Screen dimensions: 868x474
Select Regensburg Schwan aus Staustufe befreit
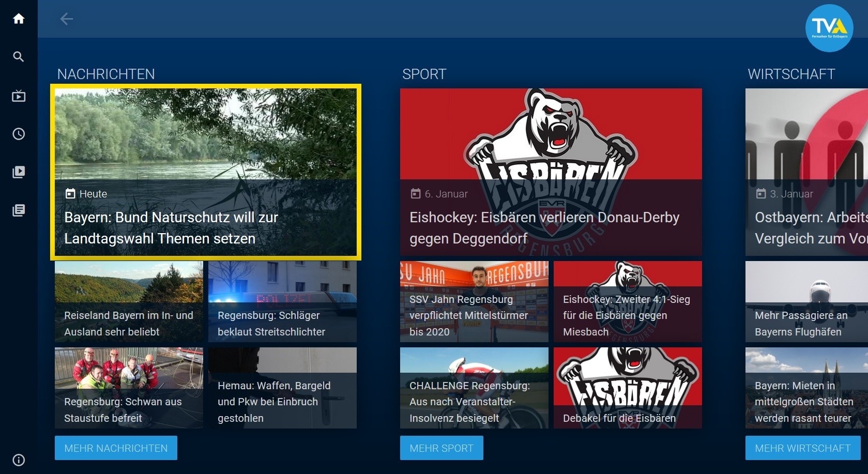(x=129, y=388)
